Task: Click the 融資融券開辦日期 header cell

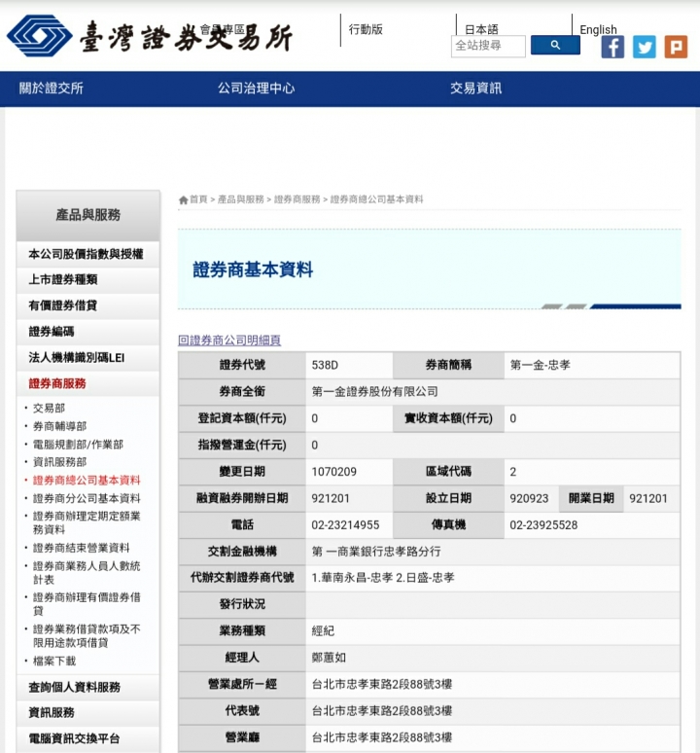Action: (x=242, y=498)
